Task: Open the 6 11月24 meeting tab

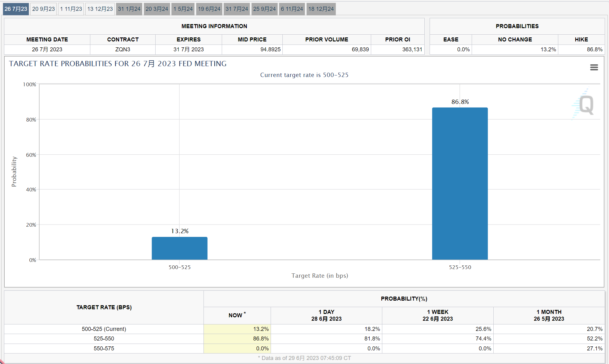Action: (x=292, y=9)
